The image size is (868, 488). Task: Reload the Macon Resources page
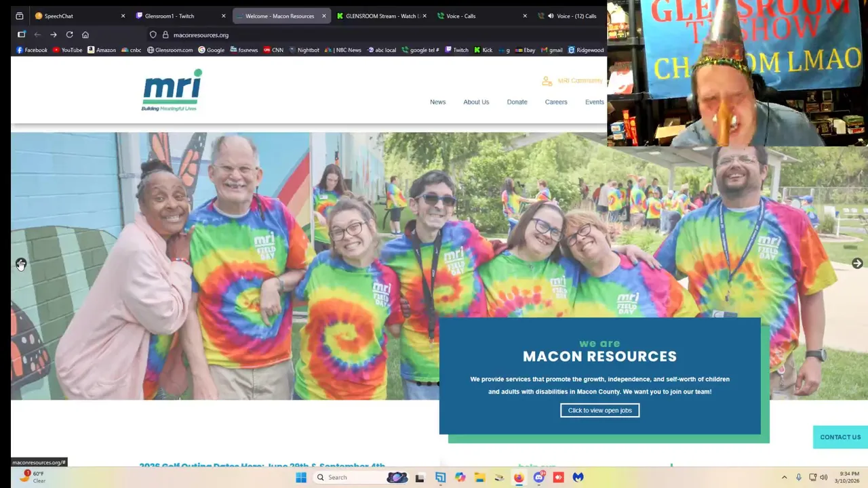pyautogui.click(x=69, y=35)
